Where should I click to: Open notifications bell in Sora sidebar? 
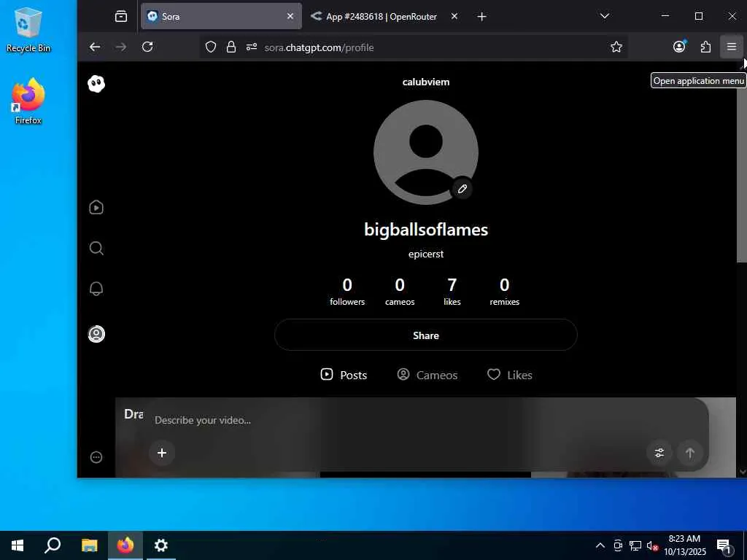coord(96,289)
